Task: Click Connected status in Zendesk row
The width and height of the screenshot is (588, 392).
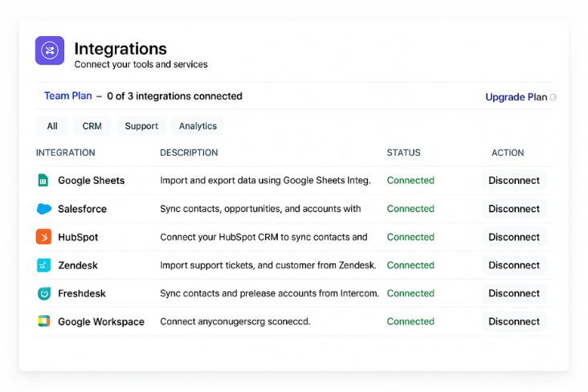Action: 410,265
